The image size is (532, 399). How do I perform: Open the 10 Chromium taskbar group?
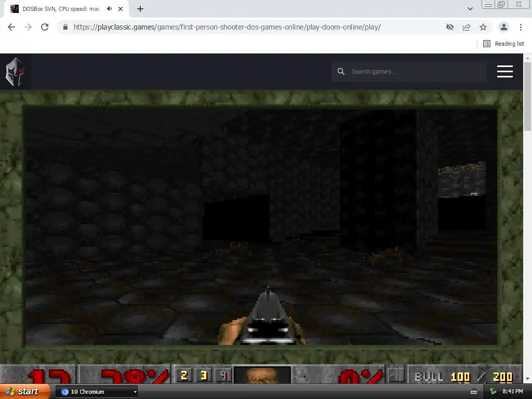tap(96, 392)
